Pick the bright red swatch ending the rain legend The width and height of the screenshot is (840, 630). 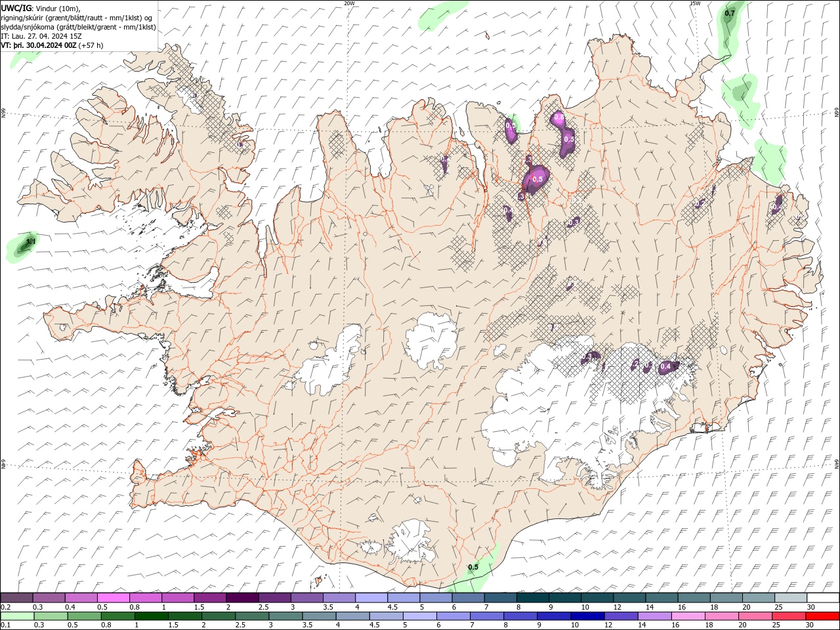(x=822, y=616)
